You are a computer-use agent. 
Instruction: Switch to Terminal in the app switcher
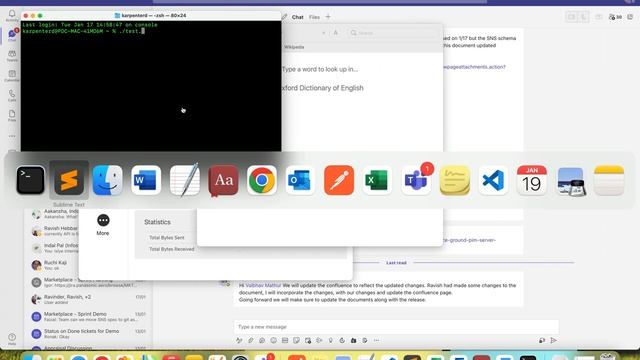pyautogui.click(x=31, y=180)
